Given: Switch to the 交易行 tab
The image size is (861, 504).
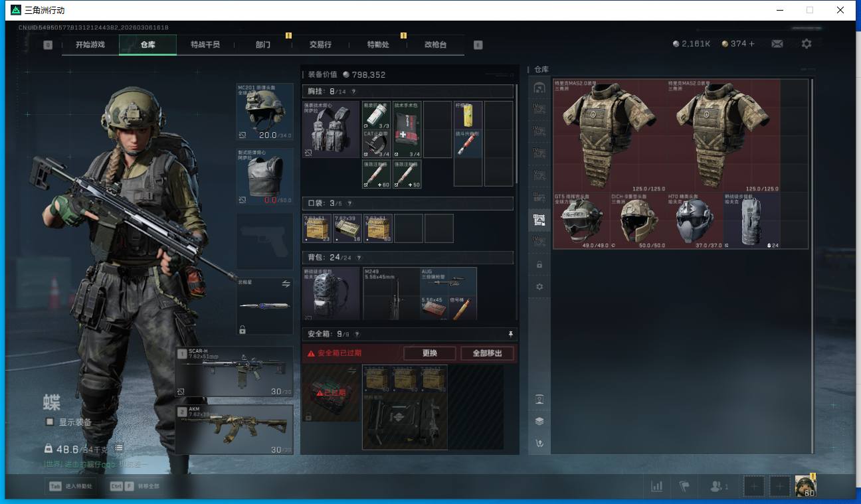Looking at the screenshot, I should (320, 44).
